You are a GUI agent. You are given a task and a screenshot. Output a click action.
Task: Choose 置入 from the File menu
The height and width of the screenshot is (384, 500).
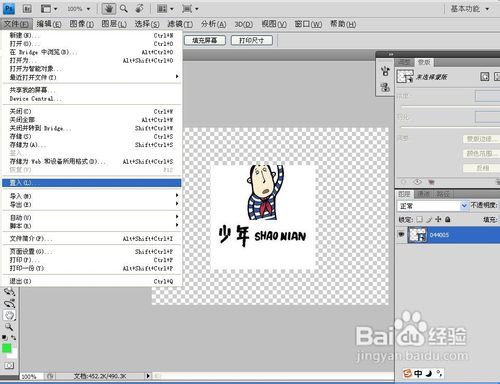pos(91,183)
